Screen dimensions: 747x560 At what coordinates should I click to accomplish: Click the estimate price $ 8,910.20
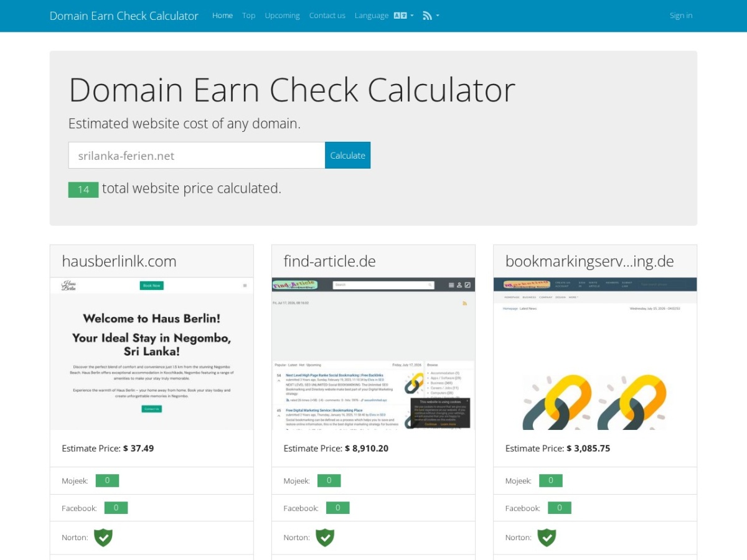[367, 448]
